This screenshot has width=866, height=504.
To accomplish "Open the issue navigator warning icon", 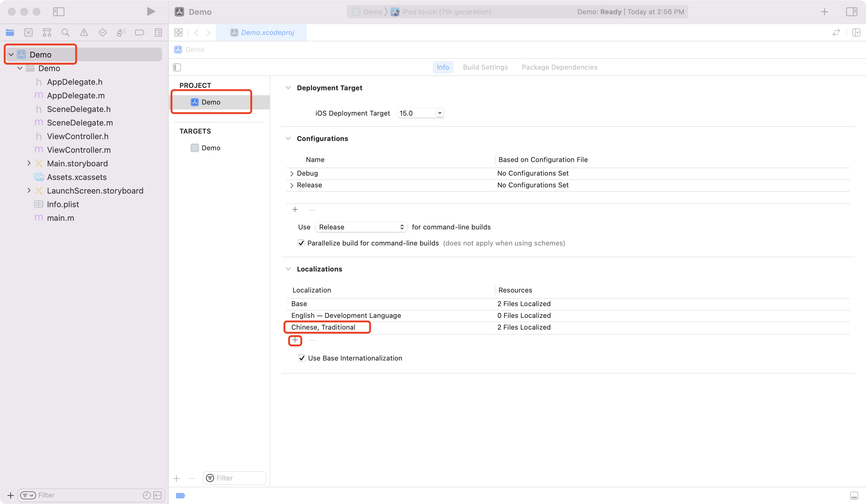I will point(84,33).
